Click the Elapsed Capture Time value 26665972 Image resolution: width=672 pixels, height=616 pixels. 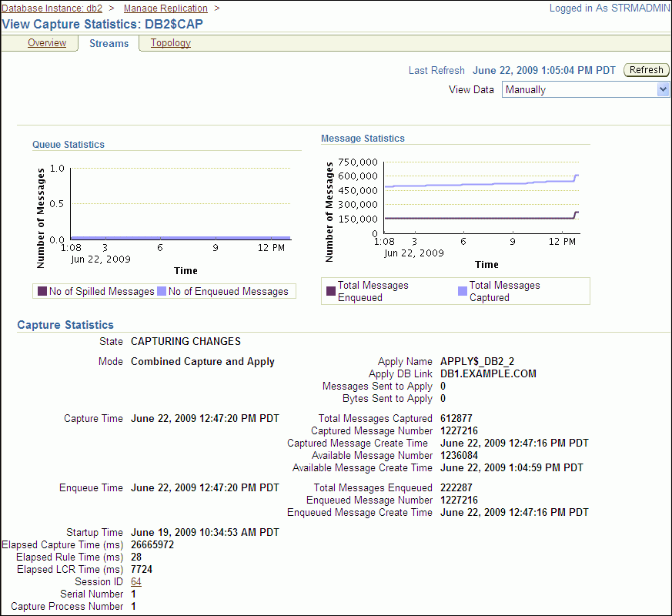coord(152,545)
